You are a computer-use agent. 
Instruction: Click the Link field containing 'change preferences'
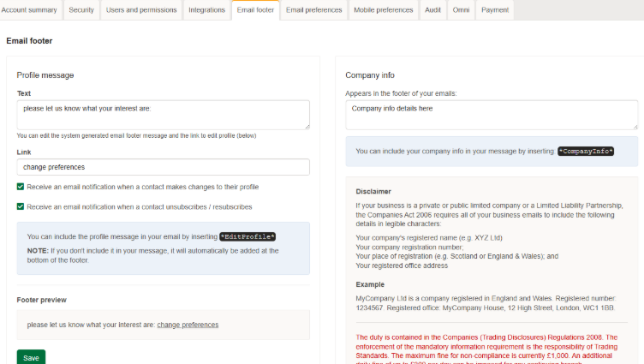click(163, 167)
